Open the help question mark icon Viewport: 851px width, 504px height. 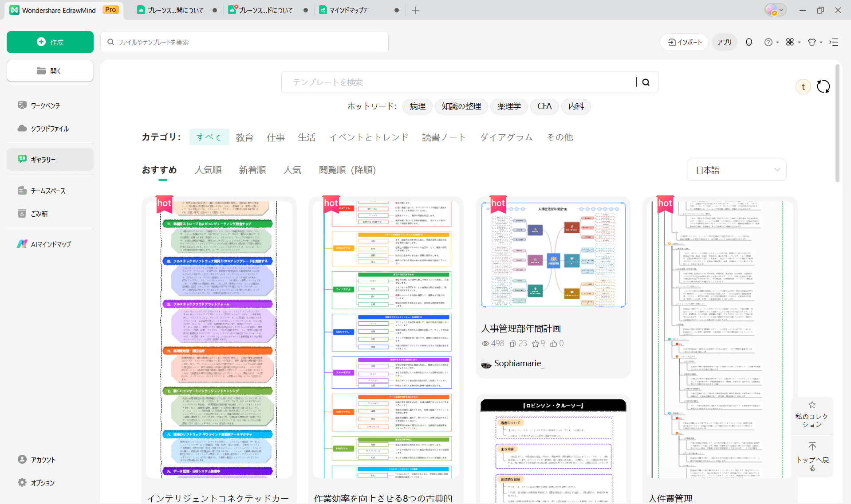click(x=768, y=42)
